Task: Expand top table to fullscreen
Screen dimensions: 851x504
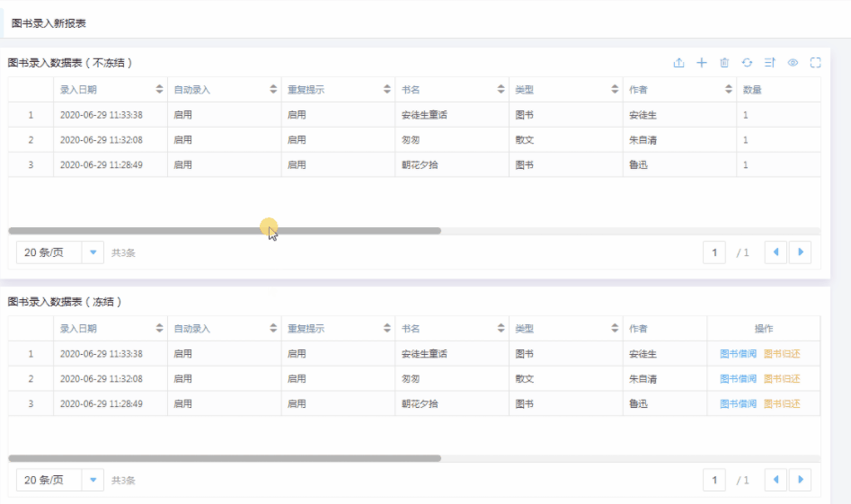Action: 815,63
